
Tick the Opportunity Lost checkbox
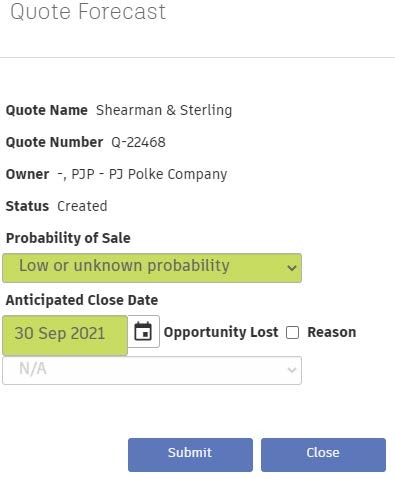click(292, 332)
